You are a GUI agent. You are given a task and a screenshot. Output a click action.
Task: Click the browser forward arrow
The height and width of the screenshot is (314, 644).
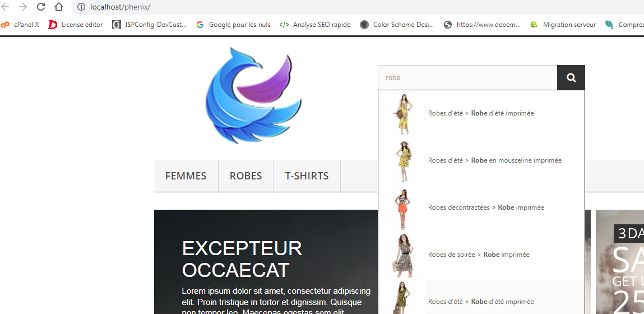[x=23, y=7]
